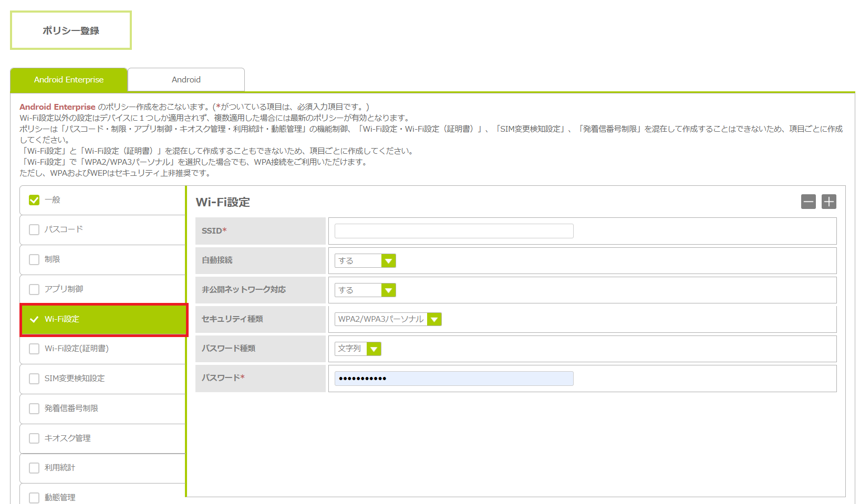Open the セキュリティ種類 dropdown

tap(388, 319)
